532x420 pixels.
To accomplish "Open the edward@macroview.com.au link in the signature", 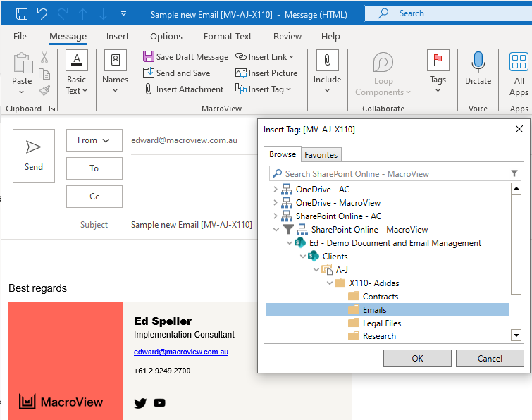I will coord(181,352).
